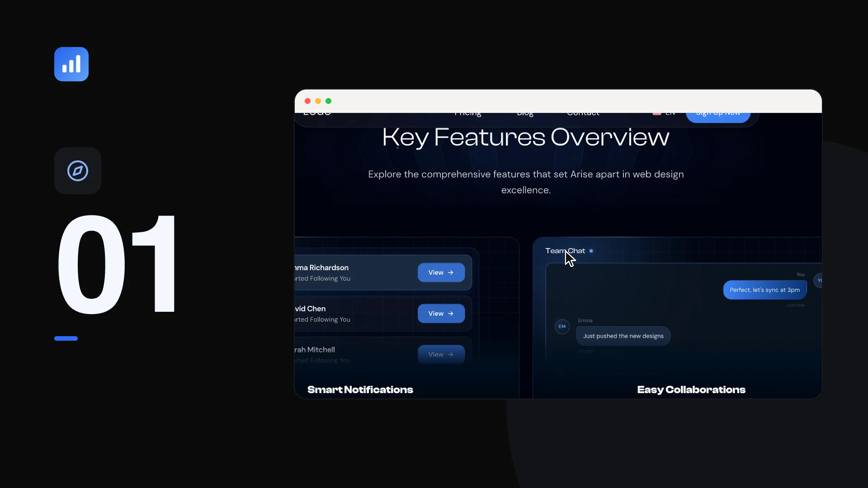
Task: Click the Smart Notifications heading
Action: (x=360, y=389)
